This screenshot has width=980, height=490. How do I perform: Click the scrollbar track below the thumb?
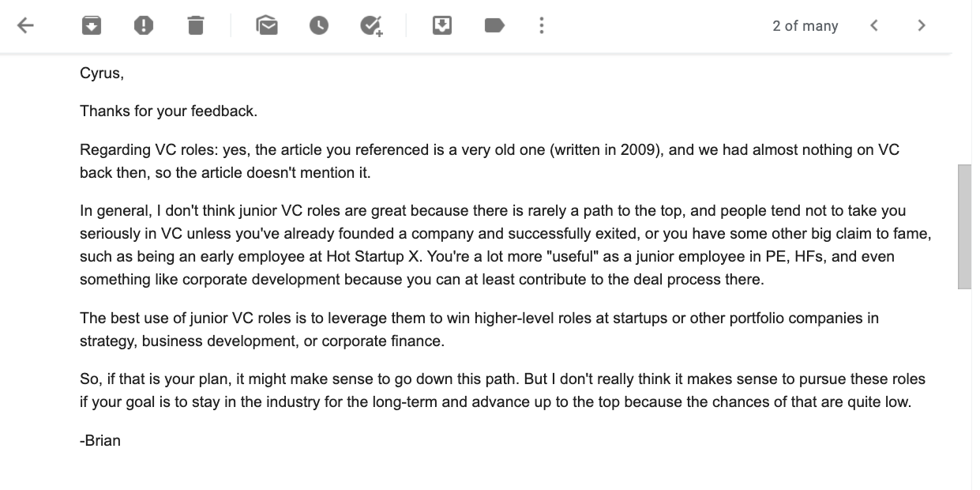964,379
